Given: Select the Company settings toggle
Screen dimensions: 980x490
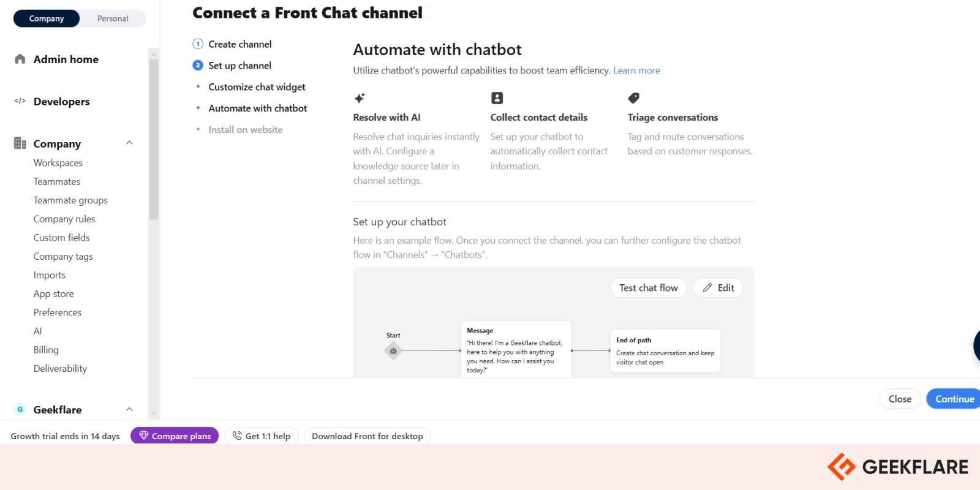Looking at the screenshot, I should [x=47, y=18].
